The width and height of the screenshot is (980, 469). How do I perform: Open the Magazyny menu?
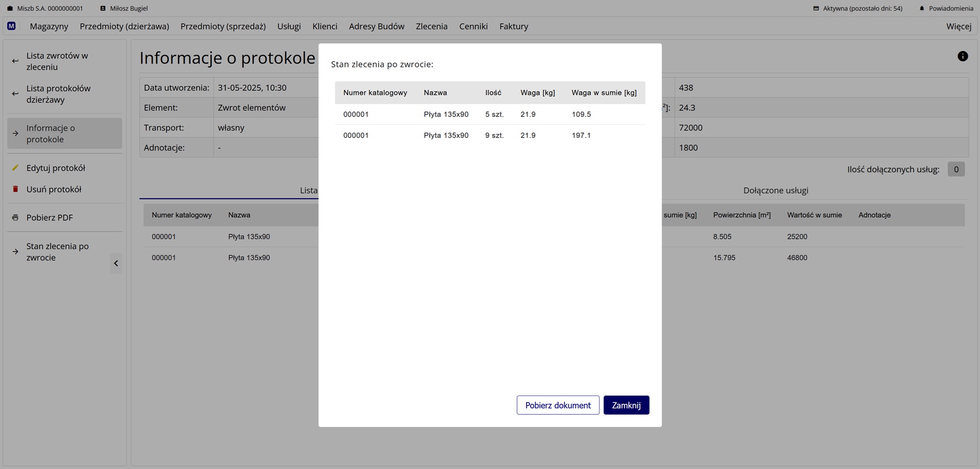(x=49, y=27)
